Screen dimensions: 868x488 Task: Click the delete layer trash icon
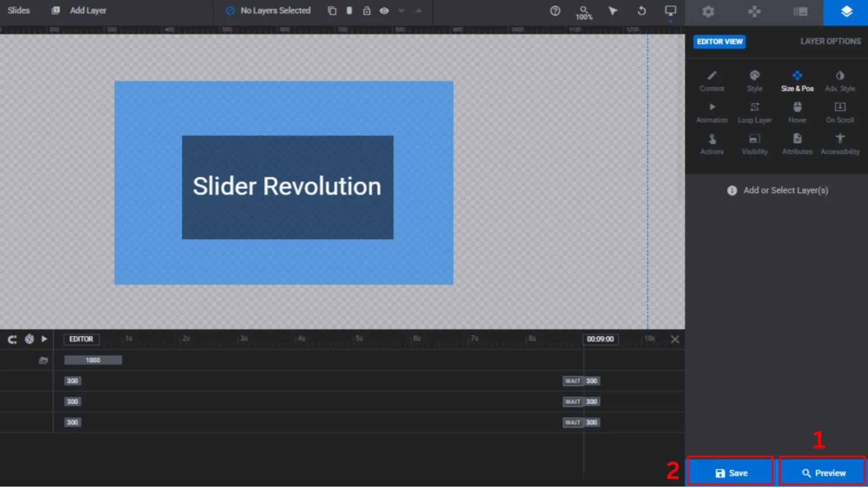pyautogui.click(x=349, y=10)
